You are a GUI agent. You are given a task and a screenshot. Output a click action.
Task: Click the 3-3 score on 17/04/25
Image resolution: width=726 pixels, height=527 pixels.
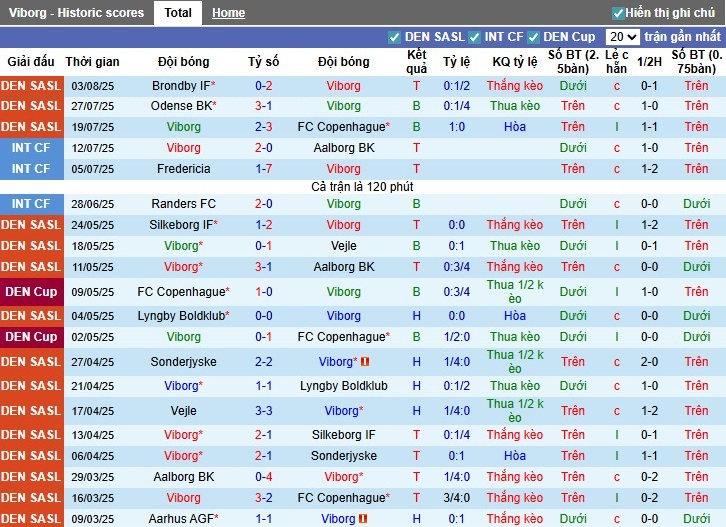point(263,411)
